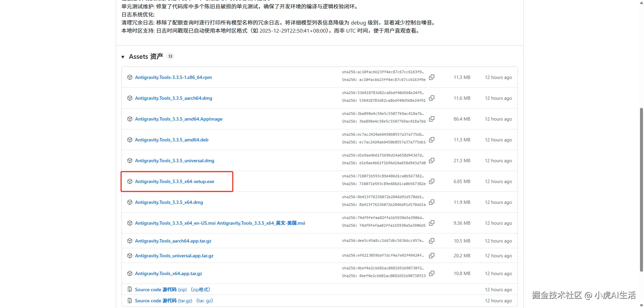Click the scrollbar down arrow

pyautogui.click(x=641, y=305)
